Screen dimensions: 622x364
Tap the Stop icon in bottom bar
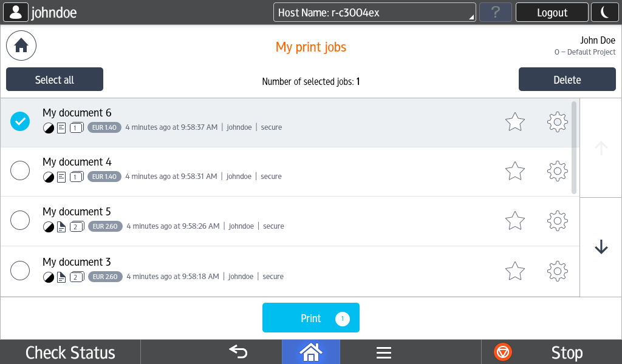point(503,352)
